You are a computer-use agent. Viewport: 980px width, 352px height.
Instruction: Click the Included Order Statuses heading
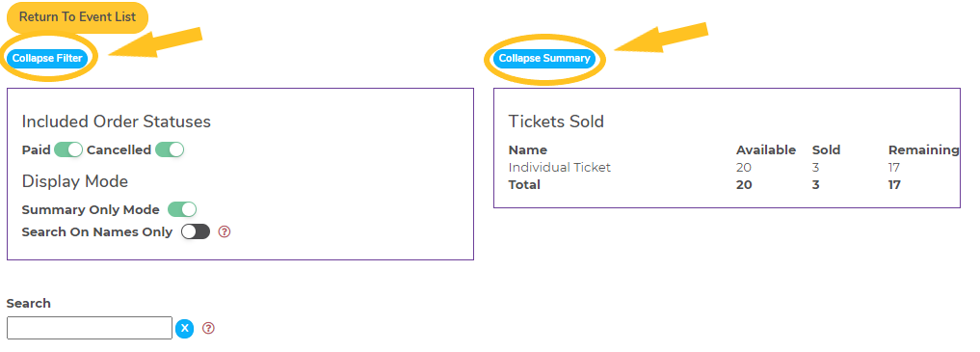click(x=117, y=122)
